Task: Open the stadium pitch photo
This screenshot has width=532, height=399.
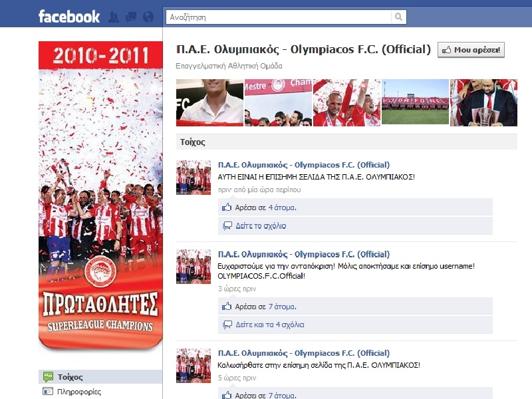Action: click(x=415, y=103)
